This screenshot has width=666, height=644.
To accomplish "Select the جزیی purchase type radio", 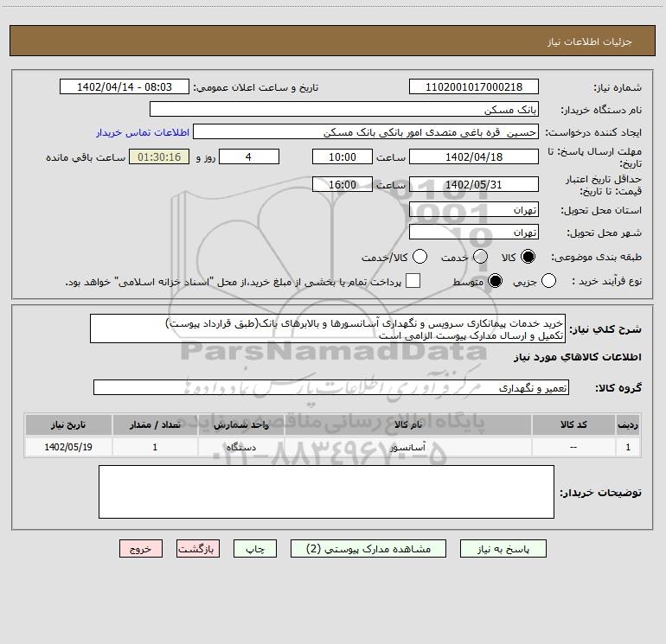I will [548, 281].
